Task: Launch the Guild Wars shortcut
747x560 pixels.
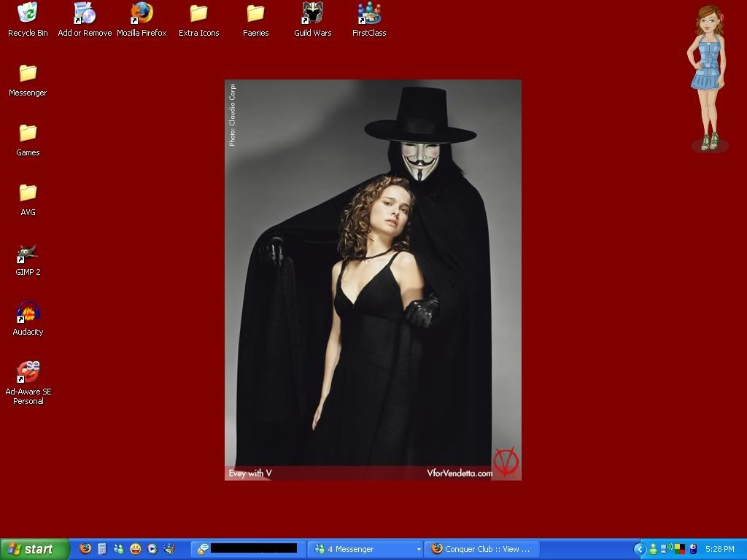Action: tap(312, 14)
